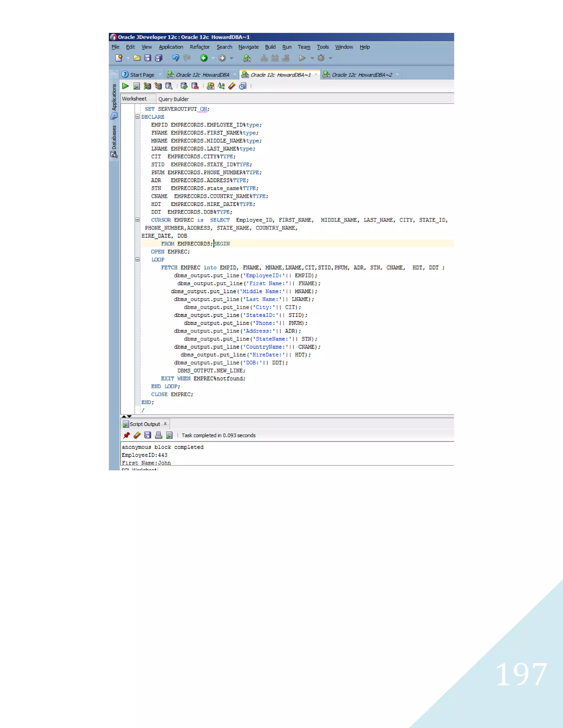This screenshot has width=563, height=728.
Task: Click the Explain Plan icon
Action: (x=158, y=86)
